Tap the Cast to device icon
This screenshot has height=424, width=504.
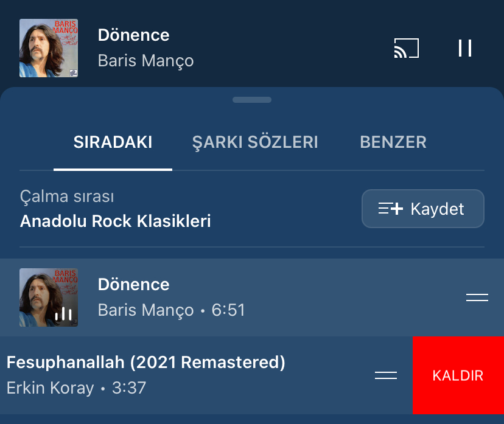click(x=407, y=48)
